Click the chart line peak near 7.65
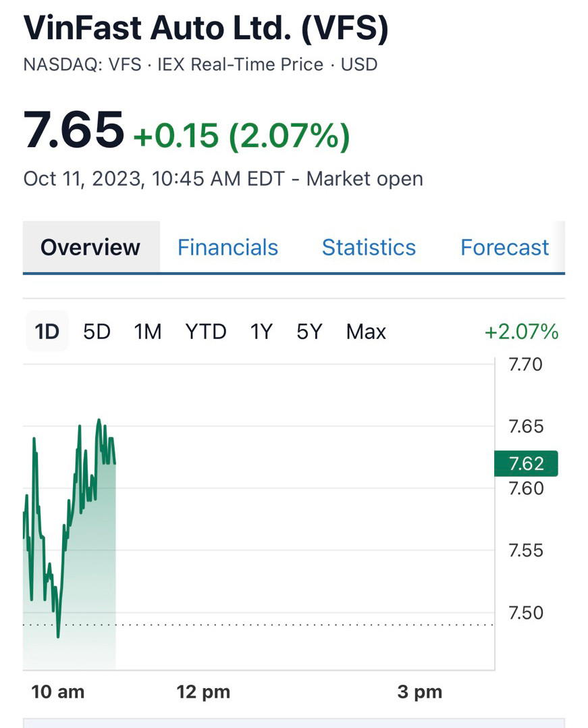Screen dimensions: 588x728 click(x=99, y=420)
